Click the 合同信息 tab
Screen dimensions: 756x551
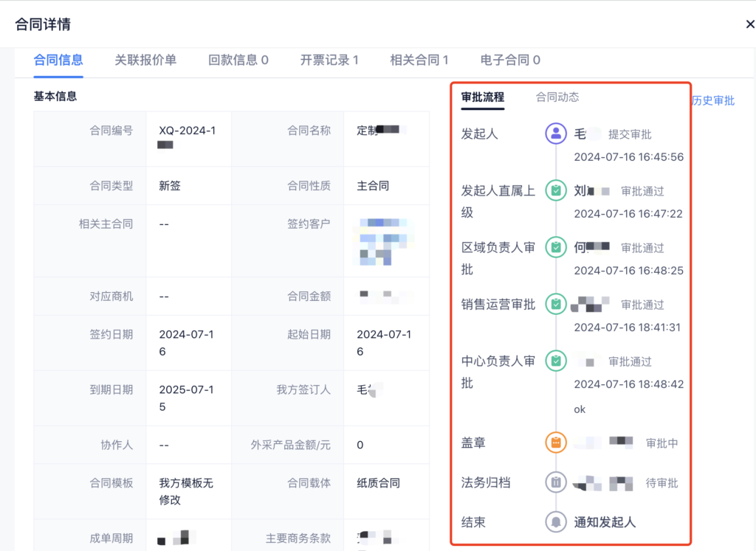click(x=58, y=60)
